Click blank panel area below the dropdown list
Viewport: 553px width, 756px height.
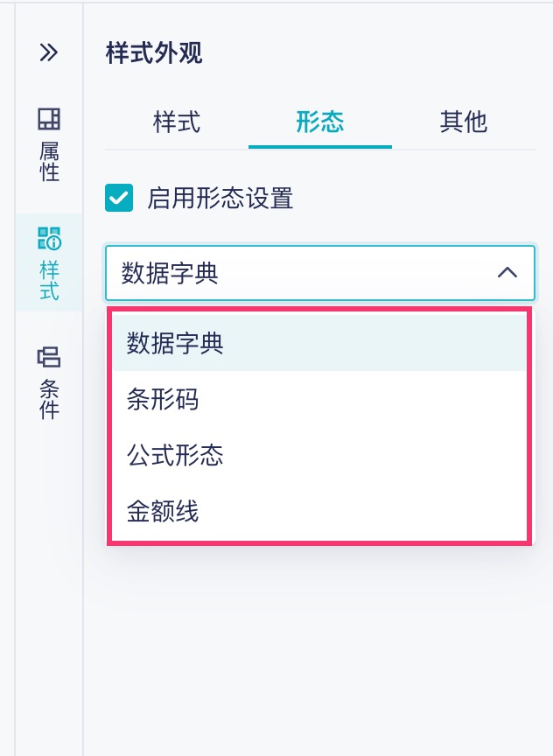[x=318, y=647]
